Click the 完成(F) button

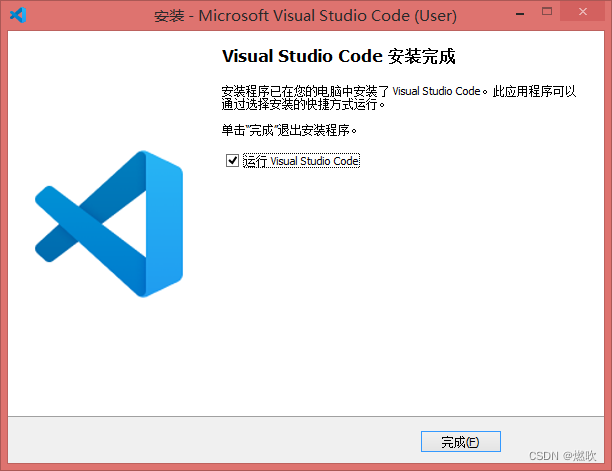[461, 442]
